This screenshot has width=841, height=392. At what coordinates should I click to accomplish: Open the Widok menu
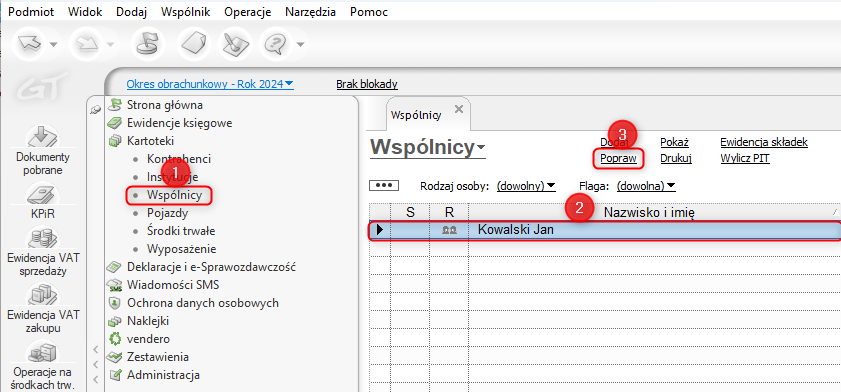[85, 12]
